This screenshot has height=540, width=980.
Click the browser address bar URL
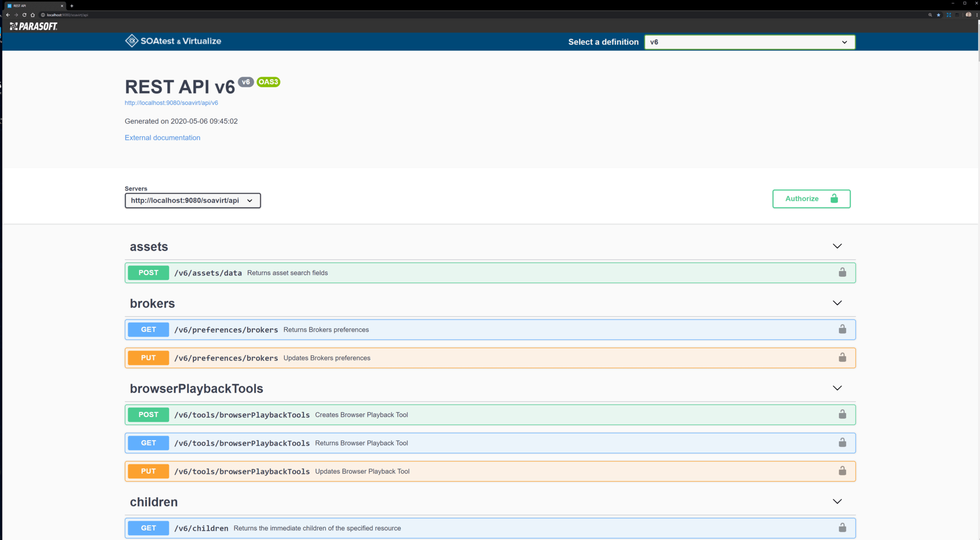pos(67,15)
